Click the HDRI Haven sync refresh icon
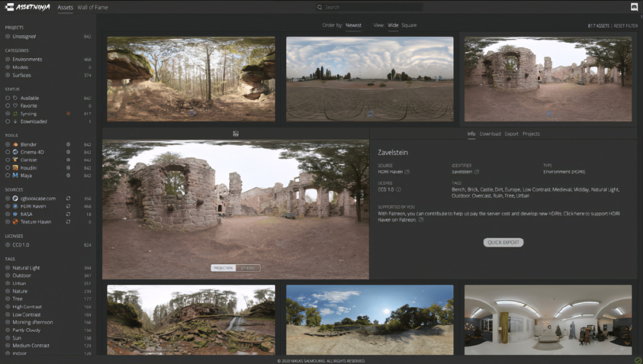 pyautogui.click(x=68, y=206)
